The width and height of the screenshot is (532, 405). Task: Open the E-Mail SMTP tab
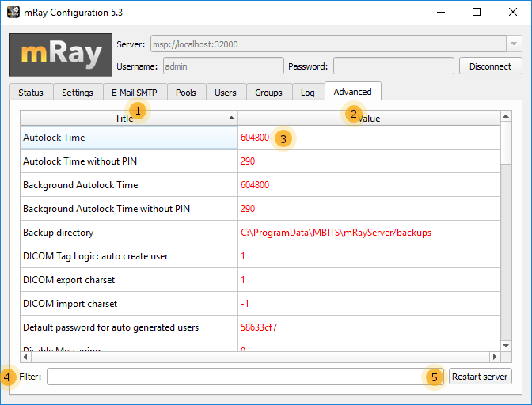click(135, 93)
